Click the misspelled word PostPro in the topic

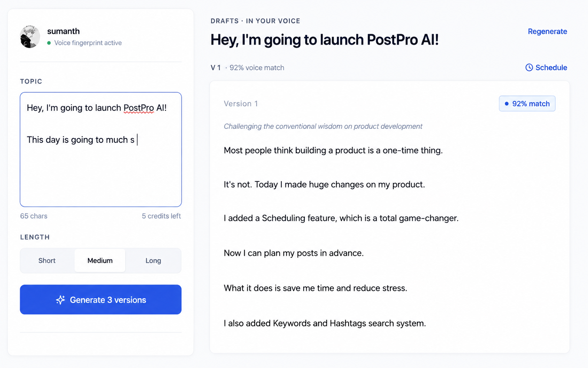[x=139, y=108]
